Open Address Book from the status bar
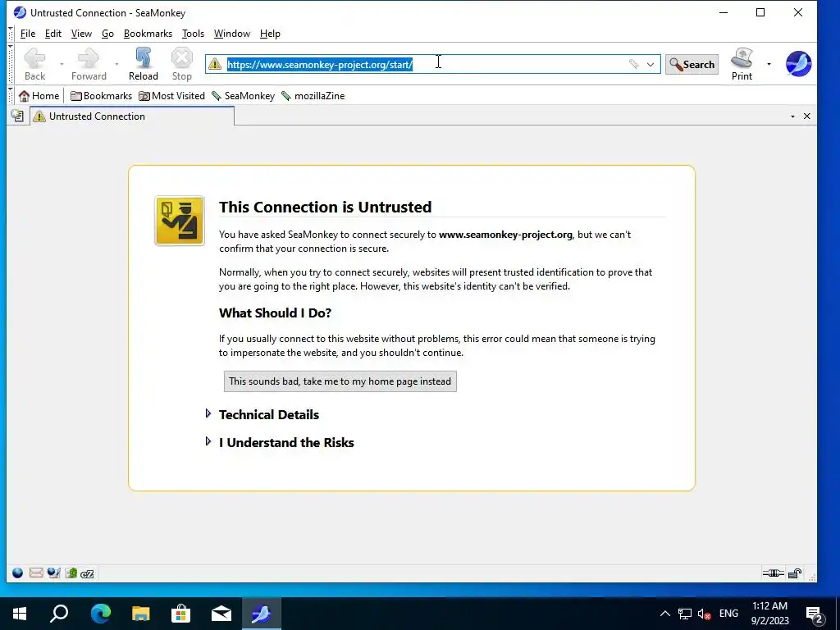Screen dimensions: 840x630 [x=71, y=573]
